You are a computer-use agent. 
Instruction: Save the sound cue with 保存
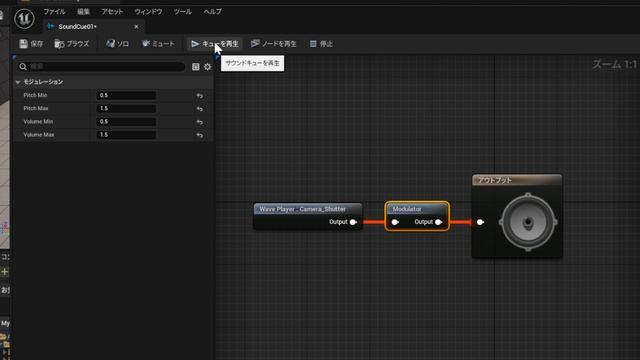(31, 44)
